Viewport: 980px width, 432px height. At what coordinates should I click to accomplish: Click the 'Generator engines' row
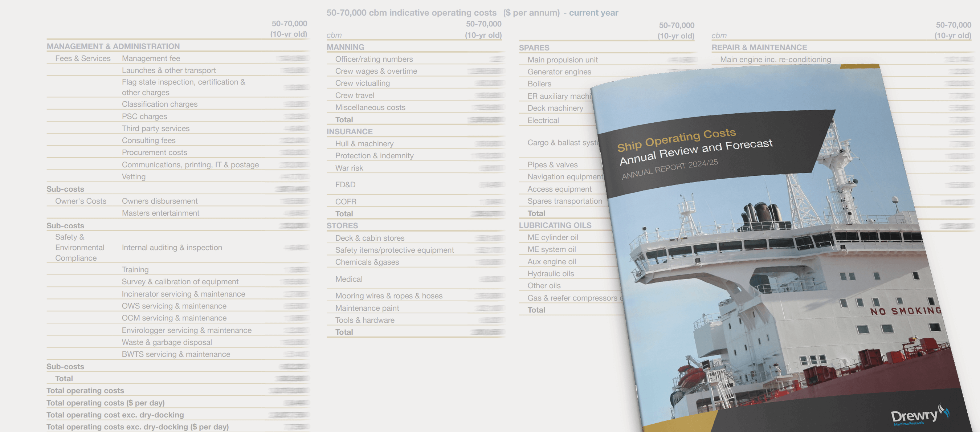[559, 72]
